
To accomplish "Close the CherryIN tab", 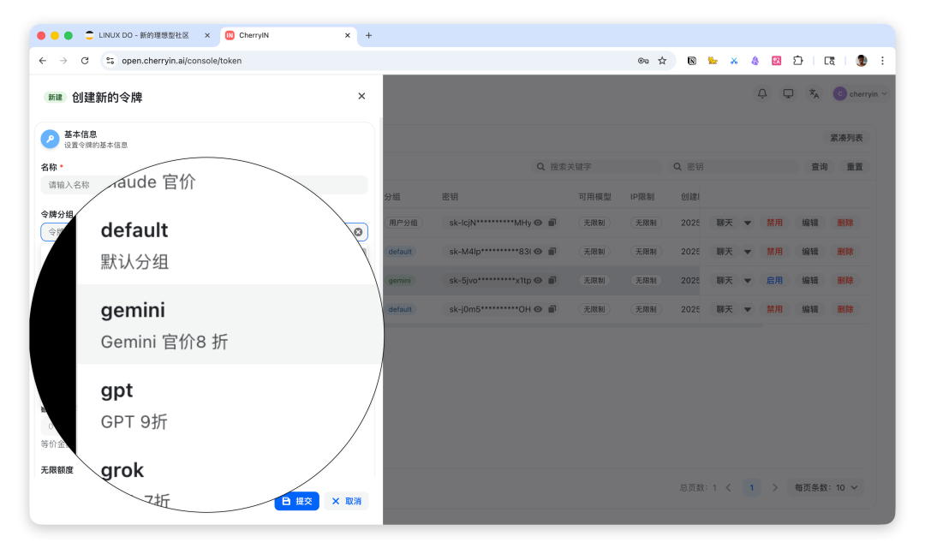I will tap(348, 35).
